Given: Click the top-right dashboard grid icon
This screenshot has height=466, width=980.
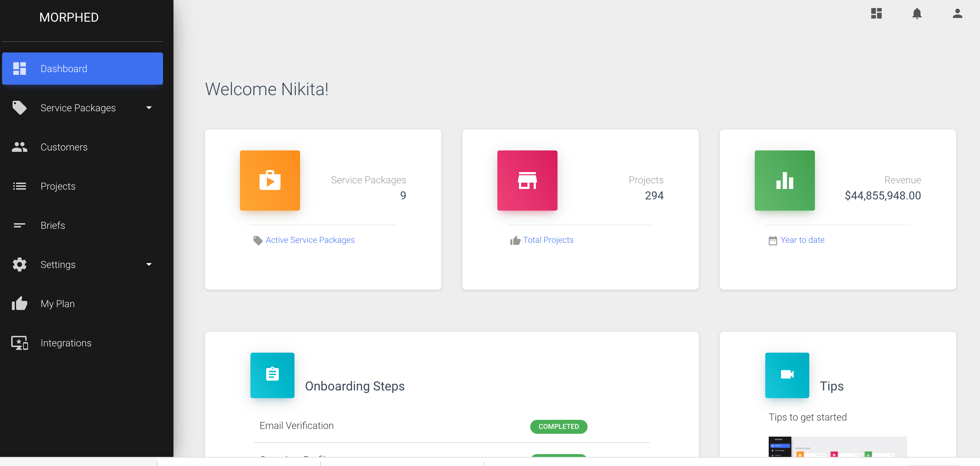Looking at the screenshot, I should pos(876,14).
